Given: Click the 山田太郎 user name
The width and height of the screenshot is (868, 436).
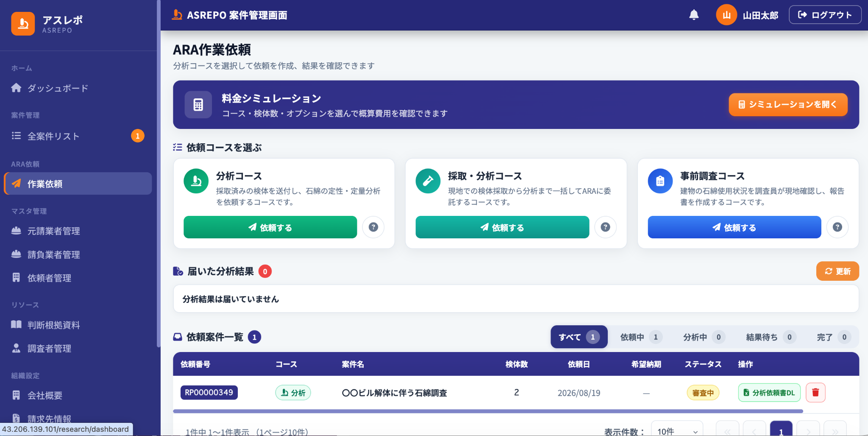Looking at the screenshot, I should [760, 15].
